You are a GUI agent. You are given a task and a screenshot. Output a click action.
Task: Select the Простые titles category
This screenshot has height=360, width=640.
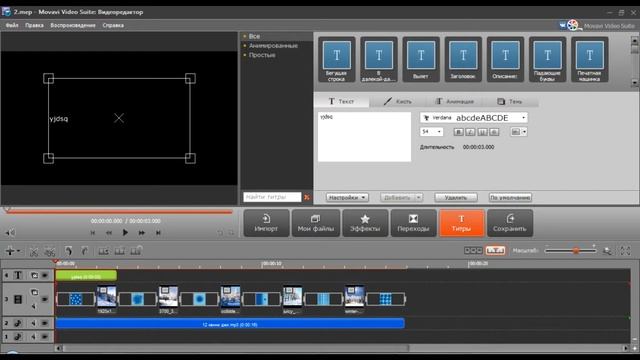[x=262, y=55]
